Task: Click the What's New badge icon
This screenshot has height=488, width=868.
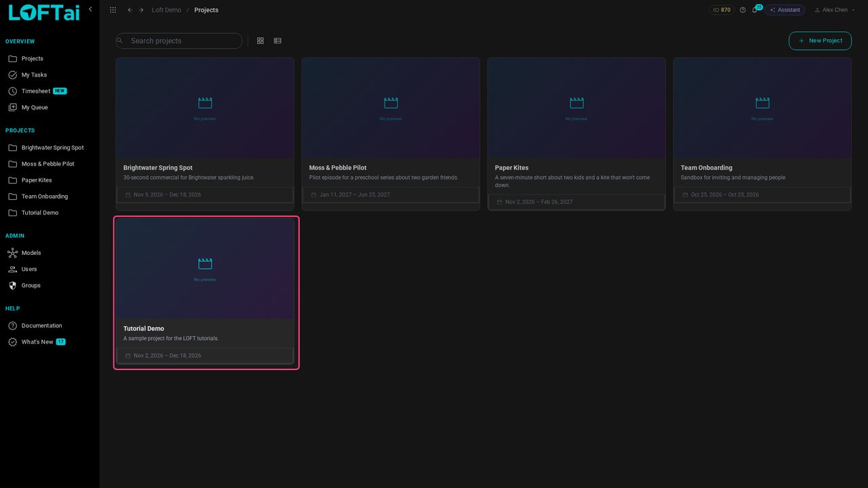Action: click(12, 342)
